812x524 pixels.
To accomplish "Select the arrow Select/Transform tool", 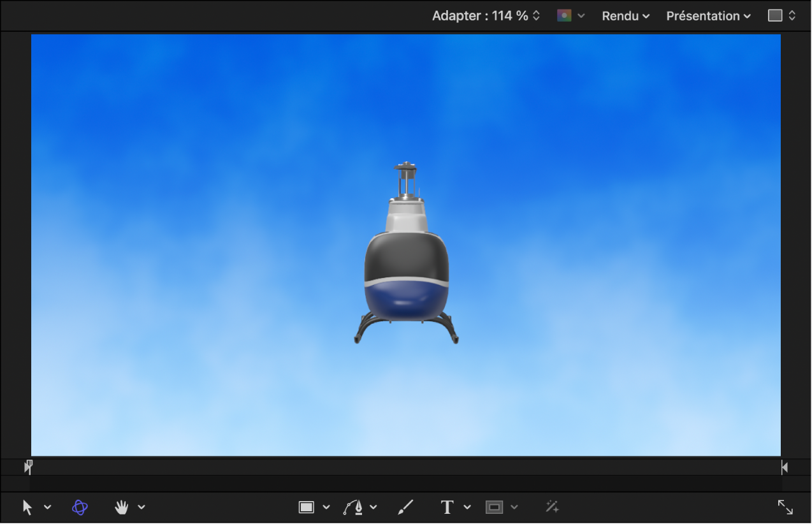I will point(27,507).
